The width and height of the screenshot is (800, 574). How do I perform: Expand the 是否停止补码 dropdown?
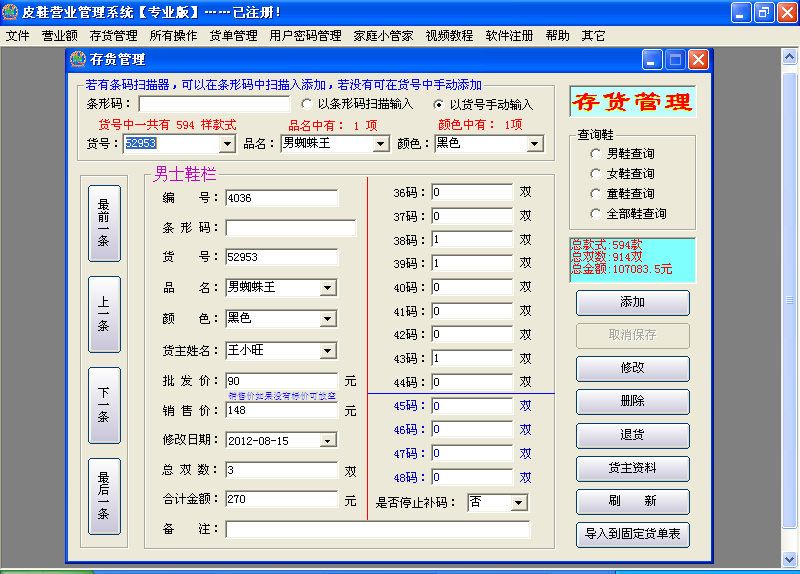(x=518, y=502)
